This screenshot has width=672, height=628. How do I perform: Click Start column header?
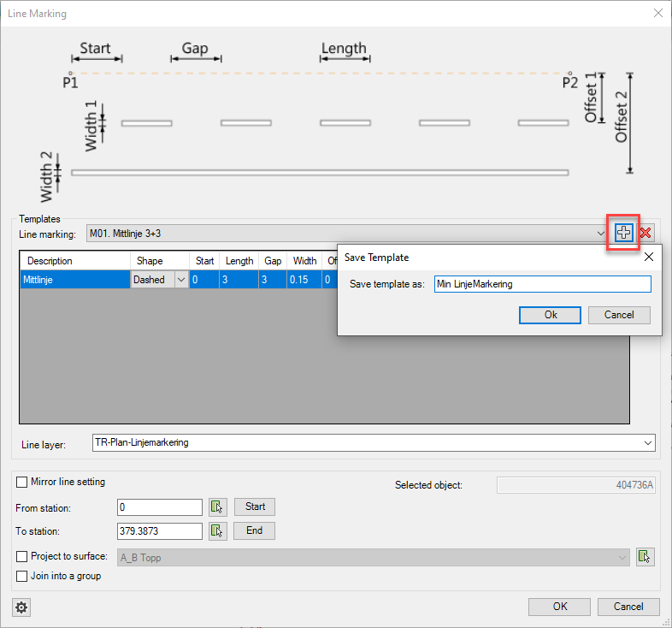204,261
